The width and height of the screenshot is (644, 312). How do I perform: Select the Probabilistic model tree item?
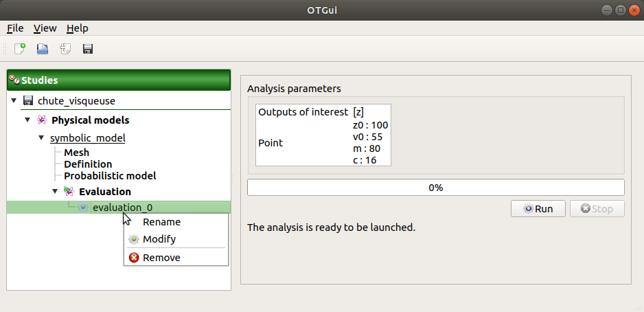[x=110, y=176]
